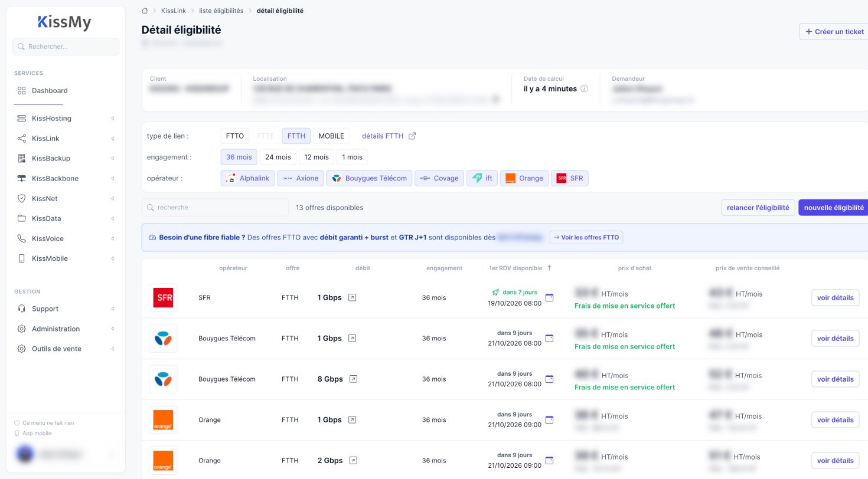Open debit details icon for SFR 1 Gbps
Viewport: 868px width, 479px height.
[352, 298]
